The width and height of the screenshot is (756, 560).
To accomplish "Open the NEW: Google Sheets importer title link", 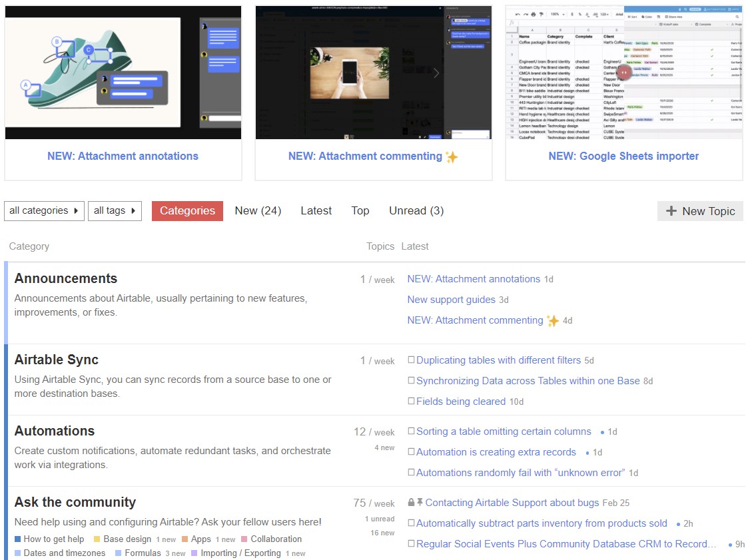I will click(x=623, y=156).
